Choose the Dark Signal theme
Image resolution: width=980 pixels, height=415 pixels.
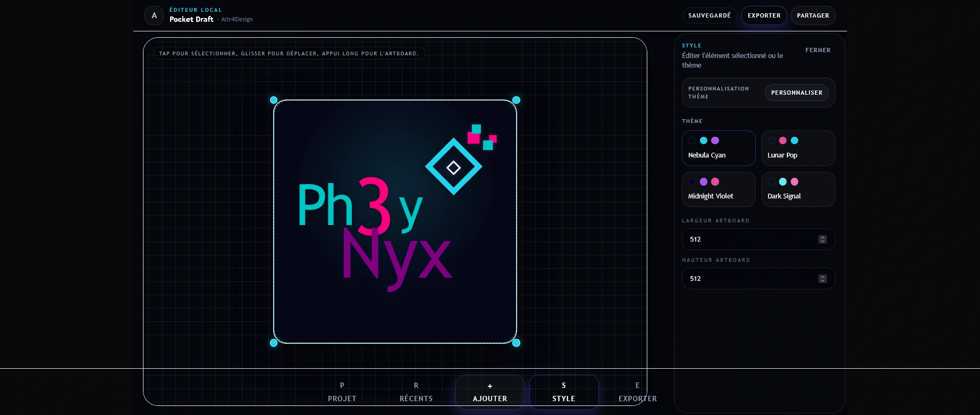(x=798, y=189)
